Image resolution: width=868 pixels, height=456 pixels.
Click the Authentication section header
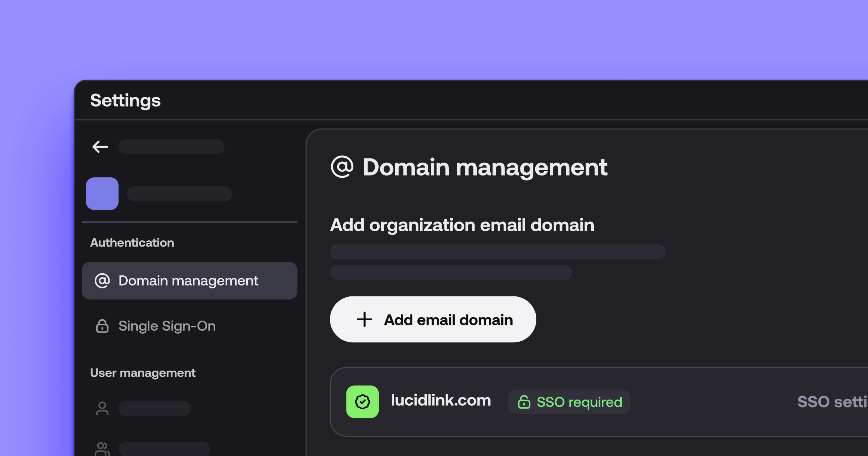[132, 242]
